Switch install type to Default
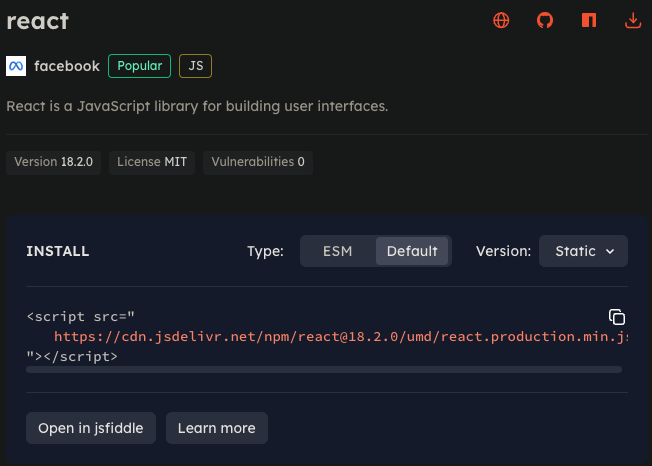The image size is (652, 466). tap(412, 251)
